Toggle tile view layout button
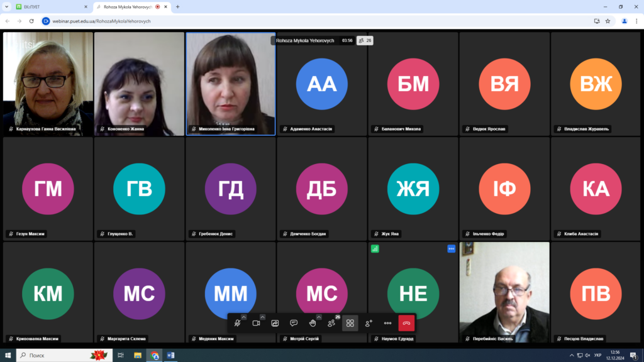 click(x=350, y=323)
